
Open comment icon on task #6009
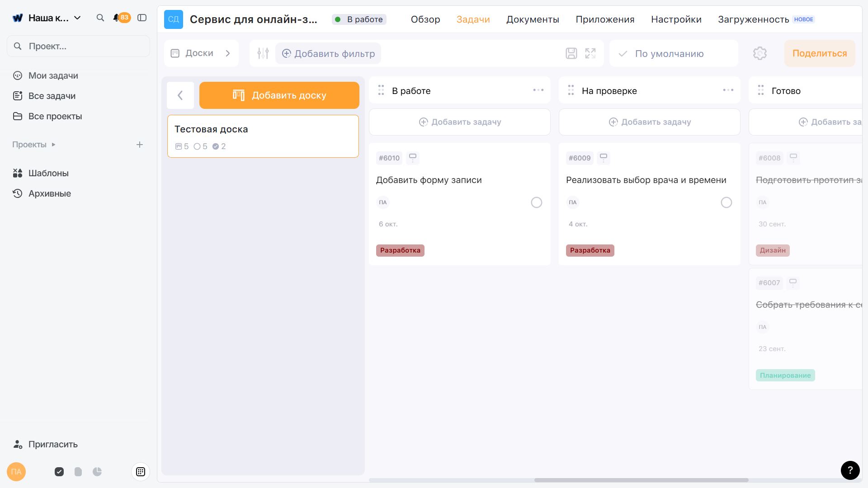604,158
